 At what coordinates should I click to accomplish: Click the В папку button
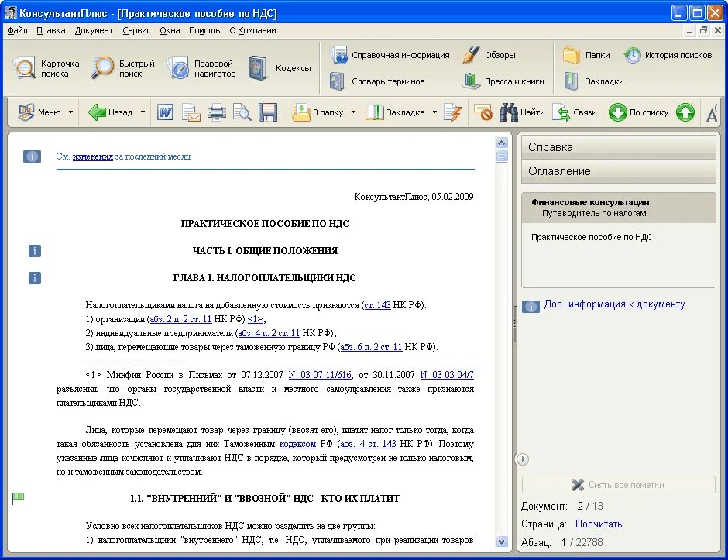(x=318, y=112)
